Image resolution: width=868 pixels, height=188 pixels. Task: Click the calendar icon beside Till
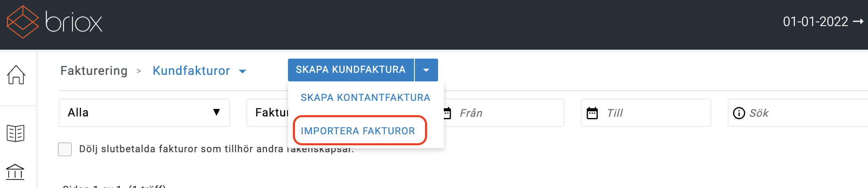click(x=592, y=113)
